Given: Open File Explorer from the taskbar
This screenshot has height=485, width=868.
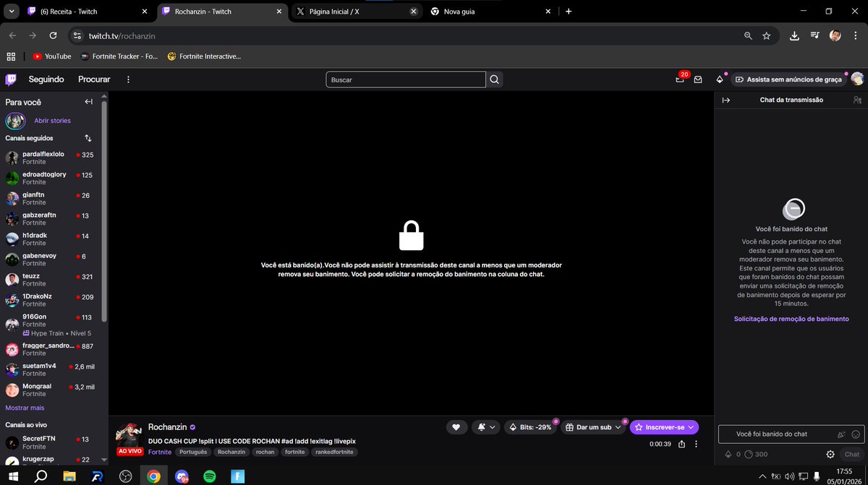Looking at the screenshot, I should pyautogui.click(x=69, y=476).
